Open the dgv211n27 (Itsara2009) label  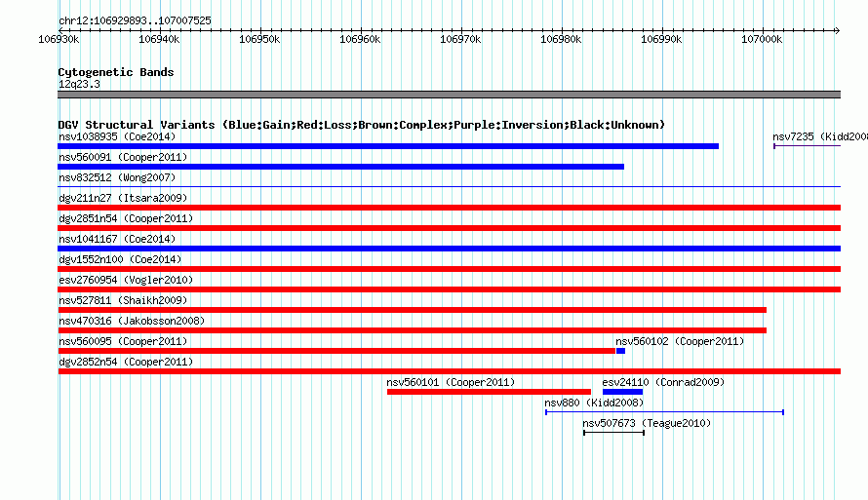[123, 198]
